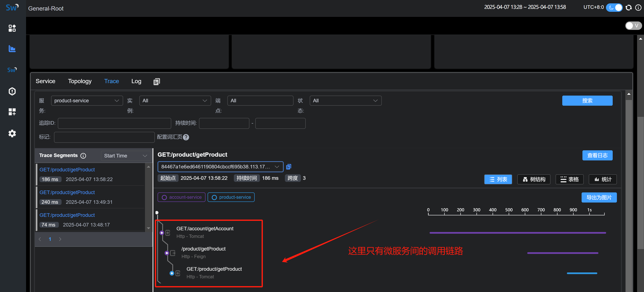644x292 pixels.
Task: Switch to the Log tab
Action: point(136,81)
